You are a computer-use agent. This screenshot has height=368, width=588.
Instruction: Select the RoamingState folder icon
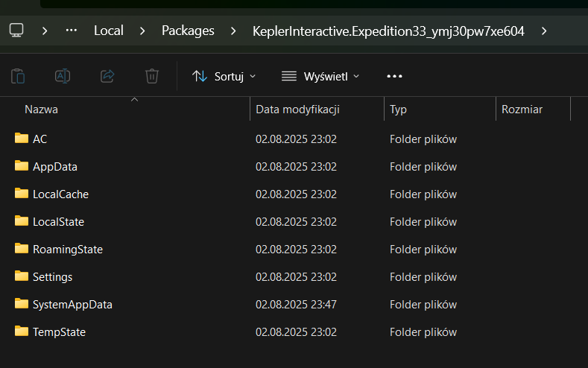(x=22, y=249)
